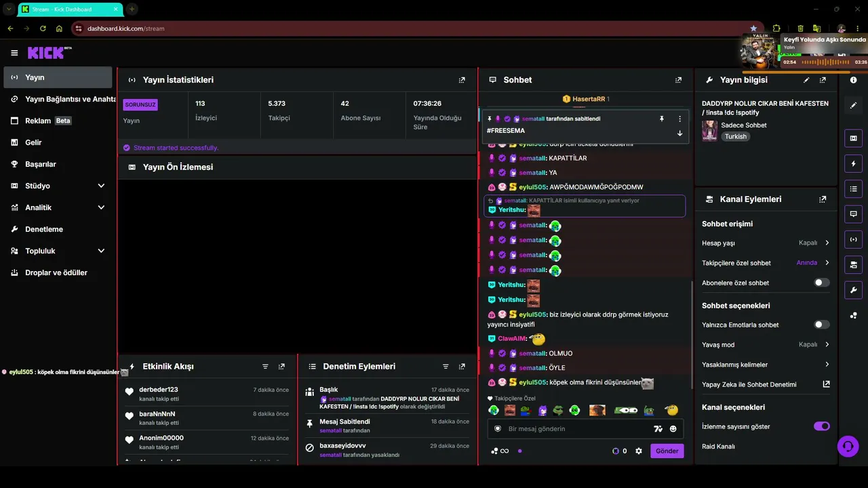This screenshot has width=868, height=488.
Task: Open the hamburger menu beside the Kick logo
Action: pyautogui.click(x=14, y=53)
